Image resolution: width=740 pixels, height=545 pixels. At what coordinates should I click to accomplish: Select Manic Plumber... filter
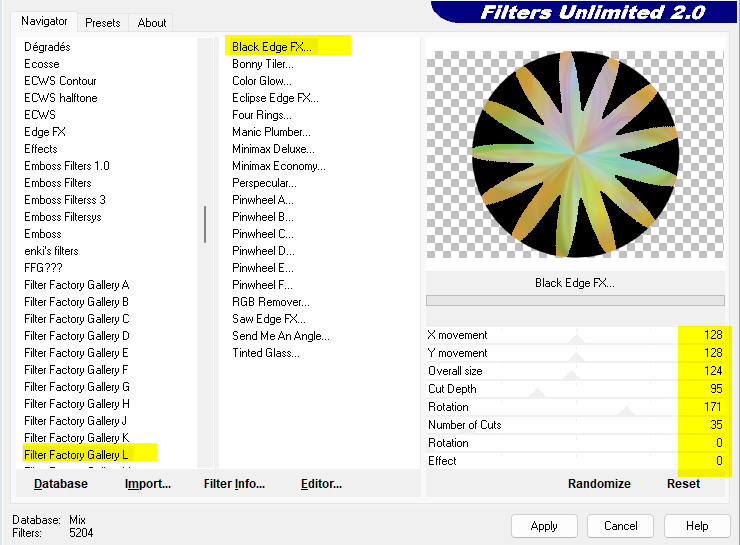271,132
